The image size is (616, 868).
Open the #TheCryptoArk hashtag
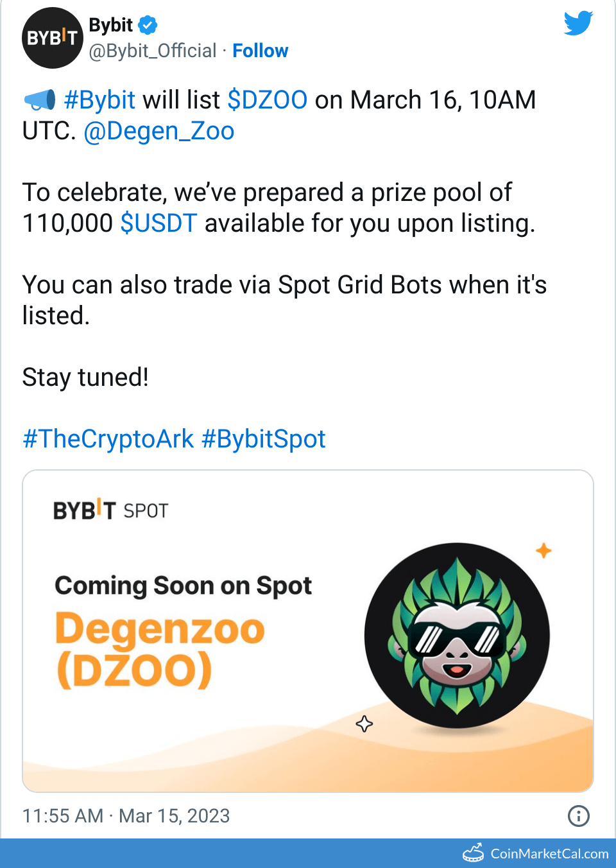(x=108, y=439)
